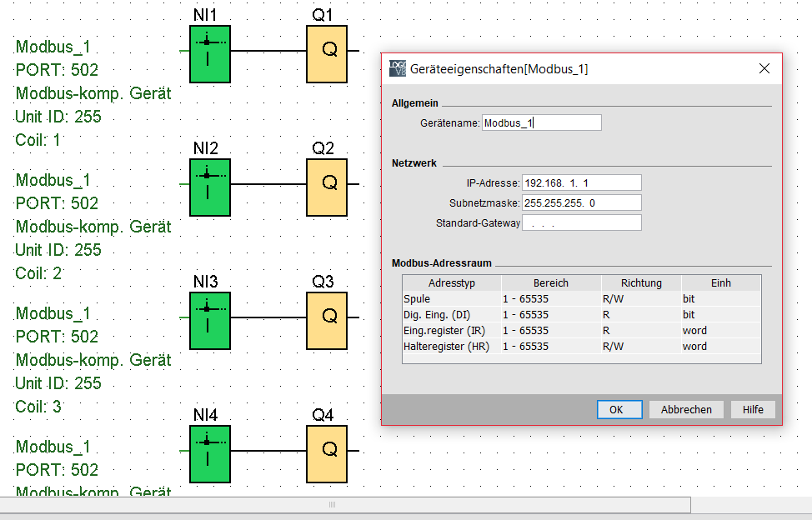Click the 'Coil: 1' parameter text
Screen dimensions: 812x520
tap(38, 140)
